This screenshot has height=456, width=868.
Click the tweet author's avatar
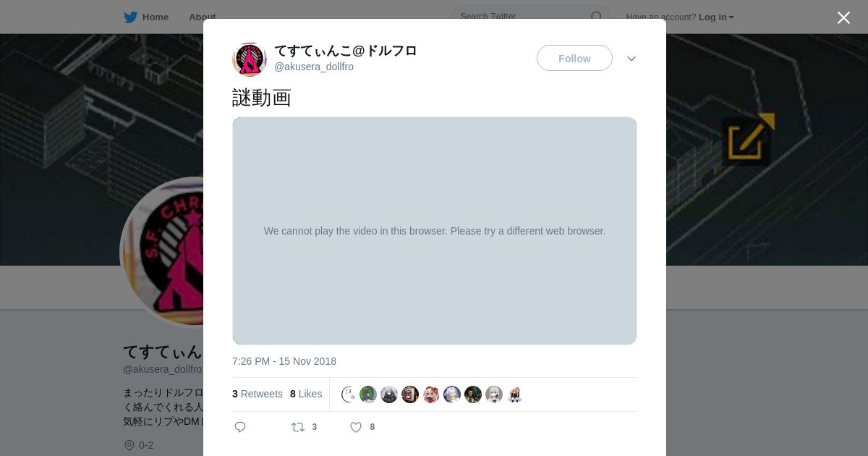click(250, 59)
